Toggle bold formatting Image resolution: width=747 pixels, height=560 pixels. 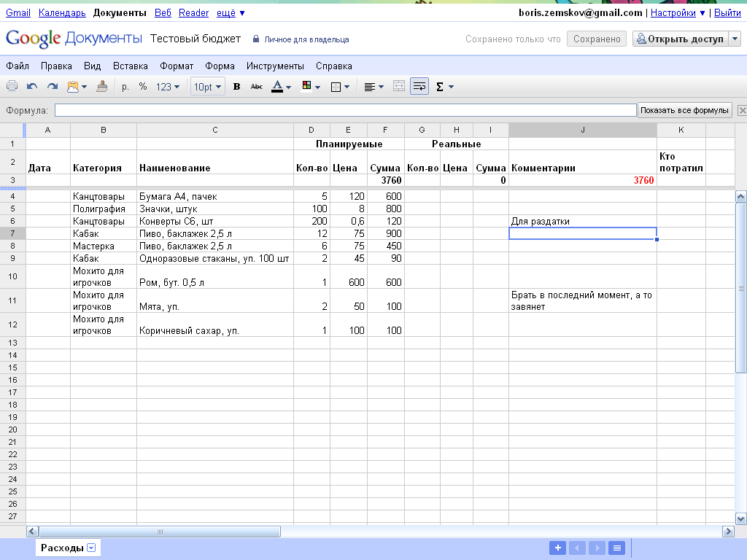236,87
